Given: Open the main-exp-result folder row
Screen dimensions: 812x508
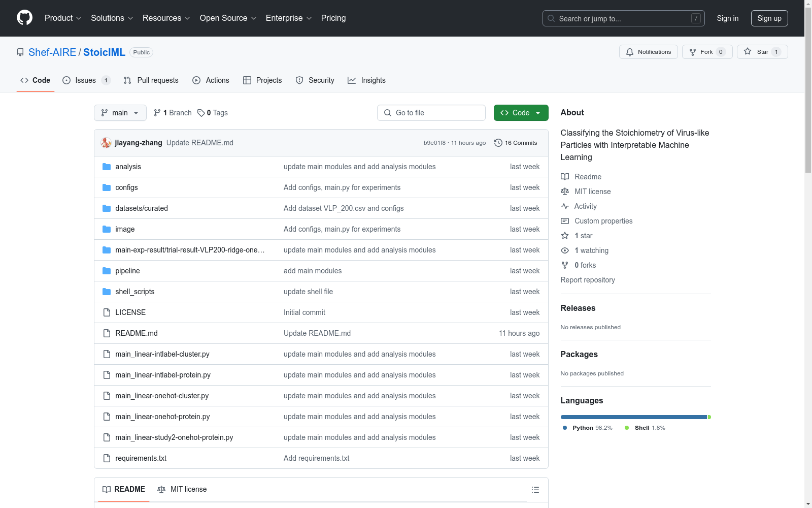Looking at the screenshot, I should (x=321, y=250).
